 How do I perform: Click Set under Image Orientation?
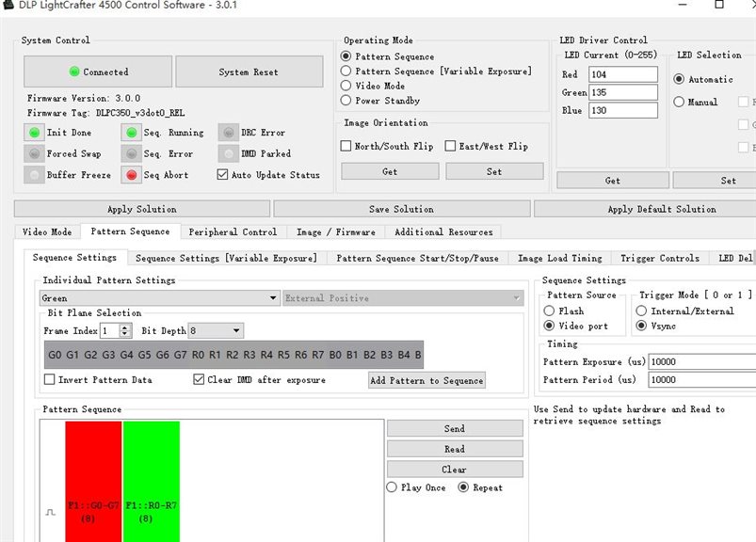coord(494,171)
